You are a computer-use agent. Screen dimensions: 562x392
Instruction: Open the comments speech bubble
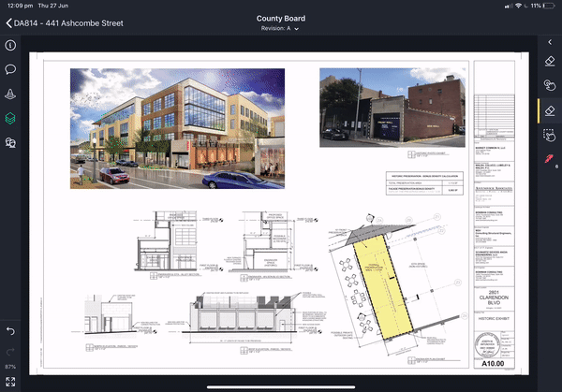point(10,69)
